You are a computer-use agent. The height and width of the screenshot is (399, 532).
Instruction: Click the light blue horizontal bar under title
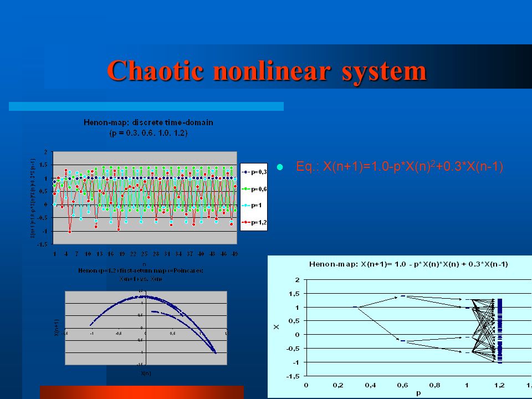click(x=146, y=106)
